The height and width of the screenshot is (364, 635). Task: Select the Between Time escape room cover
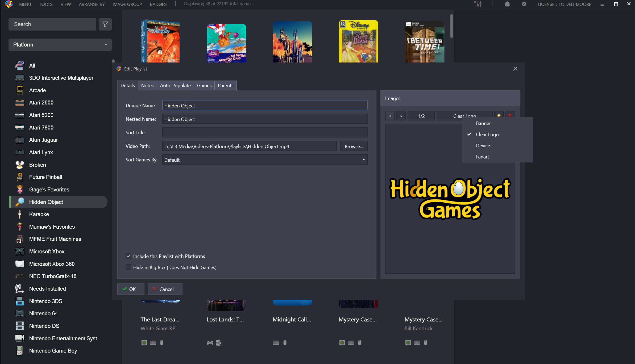[x=424, y=42]
